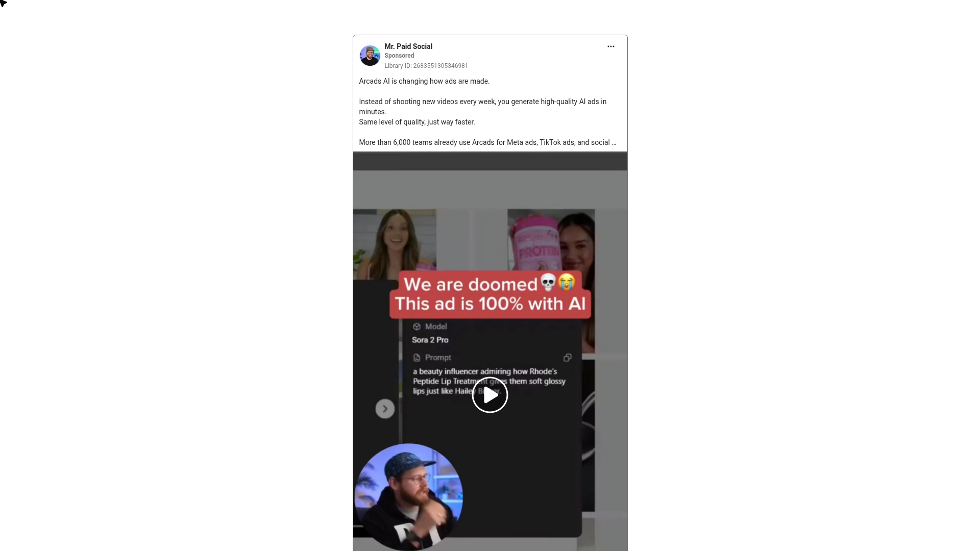The width and height of the screenshot is (980, 551).
Task: Click the copy prompt icon
Action: click(567, 358)
